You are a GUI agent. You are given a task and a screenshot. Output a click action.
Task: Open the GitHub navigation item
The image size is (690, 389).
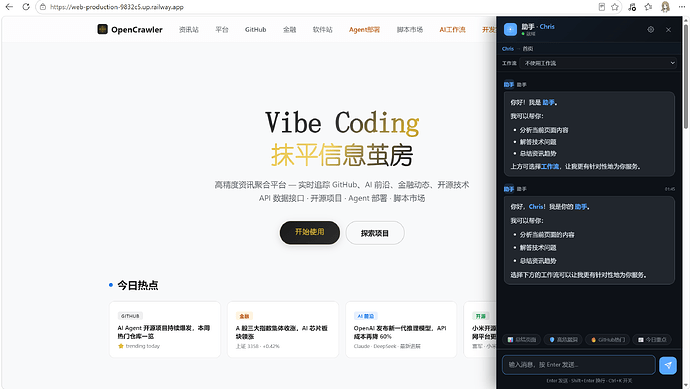point(256,29)
